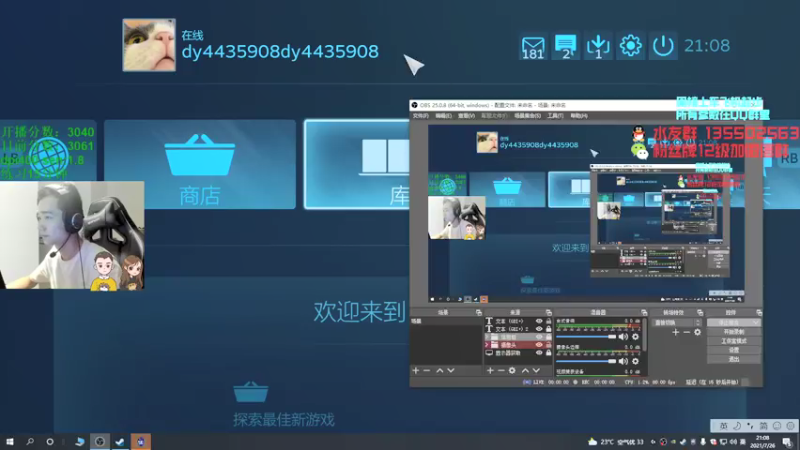Mute the first mixer audio channel
Viewport: 800px width, 450px height.
(x=623, y=337)
